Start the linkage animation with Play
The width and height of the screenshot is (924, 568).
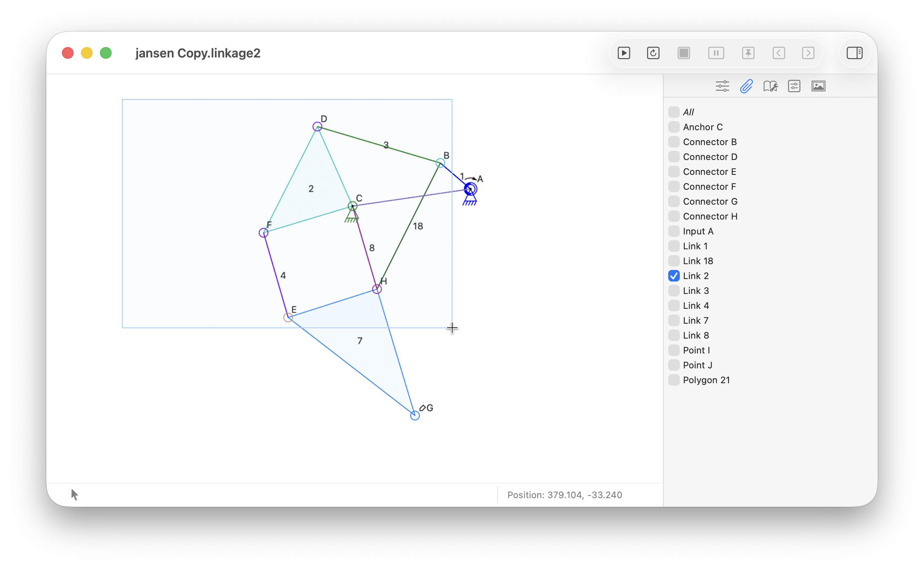[x=624, y=53]
